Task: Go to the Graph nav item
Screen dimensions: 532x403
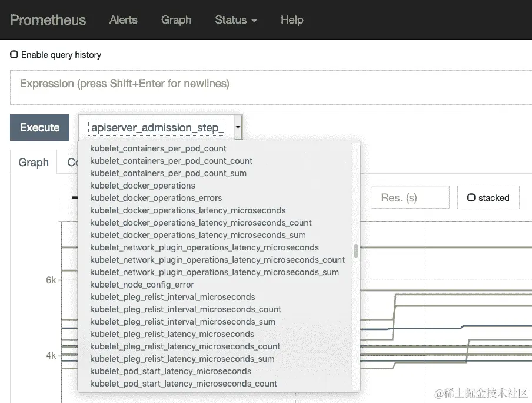Action: click(x=176, y=19)
